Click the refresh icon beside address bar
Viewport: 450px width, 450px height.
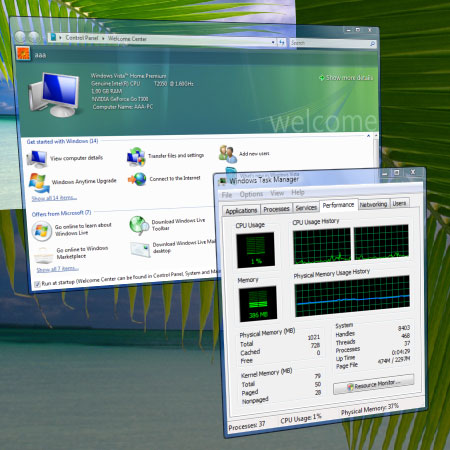coord(282,43)
